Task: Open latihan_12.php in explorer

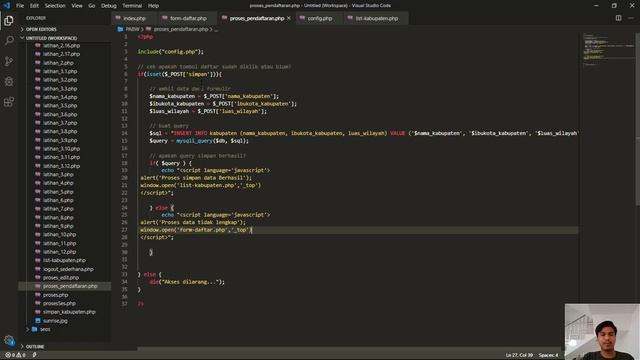Action: [x=60, y=252]
